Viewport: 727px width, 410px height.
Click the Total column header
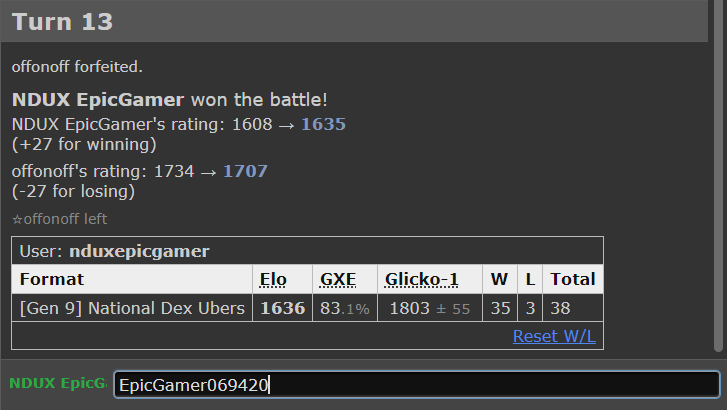tap(573, 279)
